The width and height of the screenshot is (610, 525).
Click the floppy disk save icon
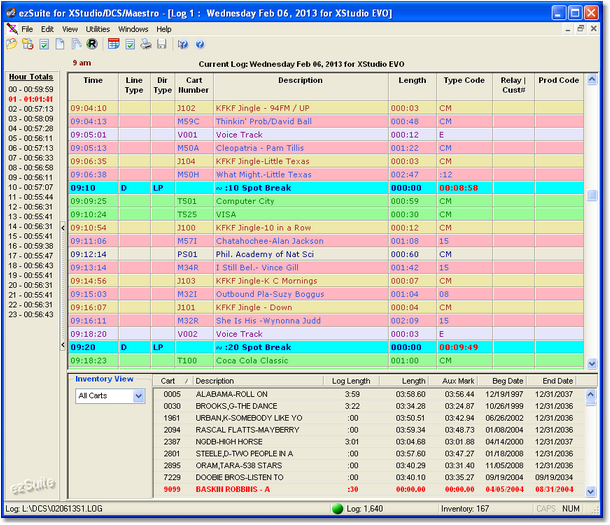tap(162, 44)
